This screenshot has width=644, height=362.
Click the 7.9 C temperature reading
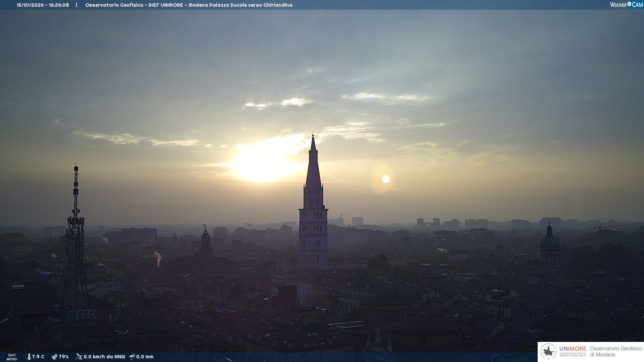[x=38, y=357]
